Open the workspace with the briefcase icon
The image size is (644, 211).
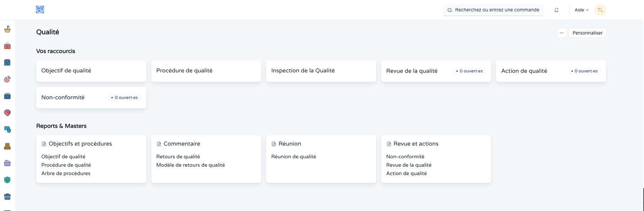7,197
